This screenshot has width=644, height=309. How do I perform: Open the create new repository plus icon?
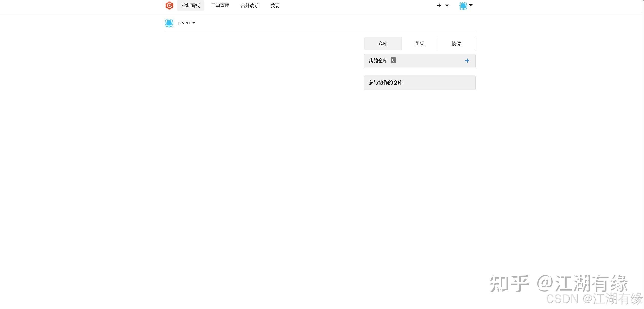[439, 5]
